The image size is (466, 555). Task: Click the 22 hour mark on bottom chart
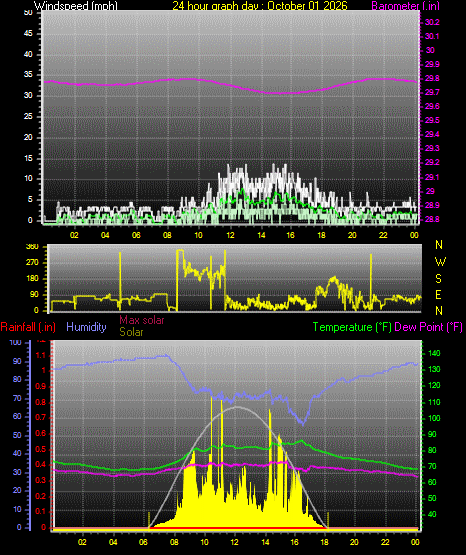coord(385,542)
